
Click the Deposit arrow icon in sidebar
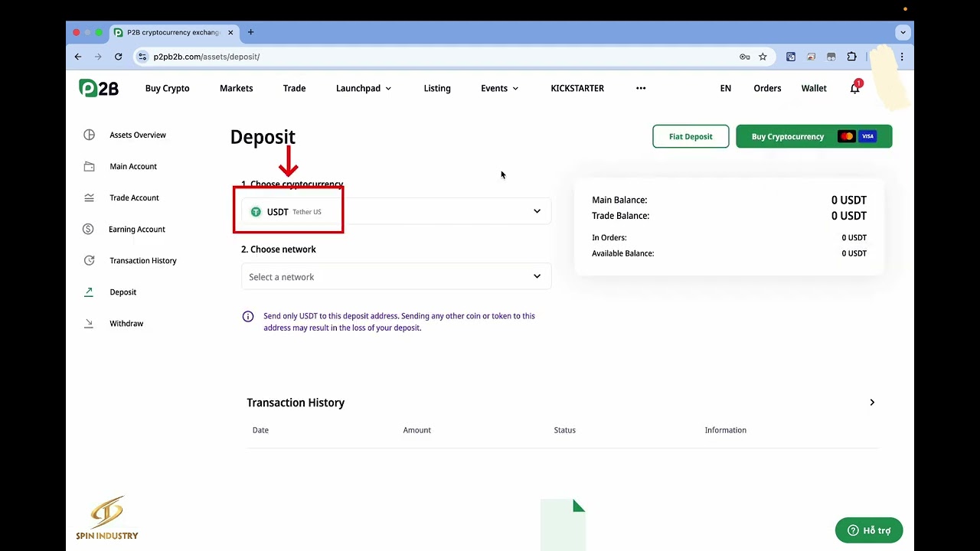(x=89, y=292)
